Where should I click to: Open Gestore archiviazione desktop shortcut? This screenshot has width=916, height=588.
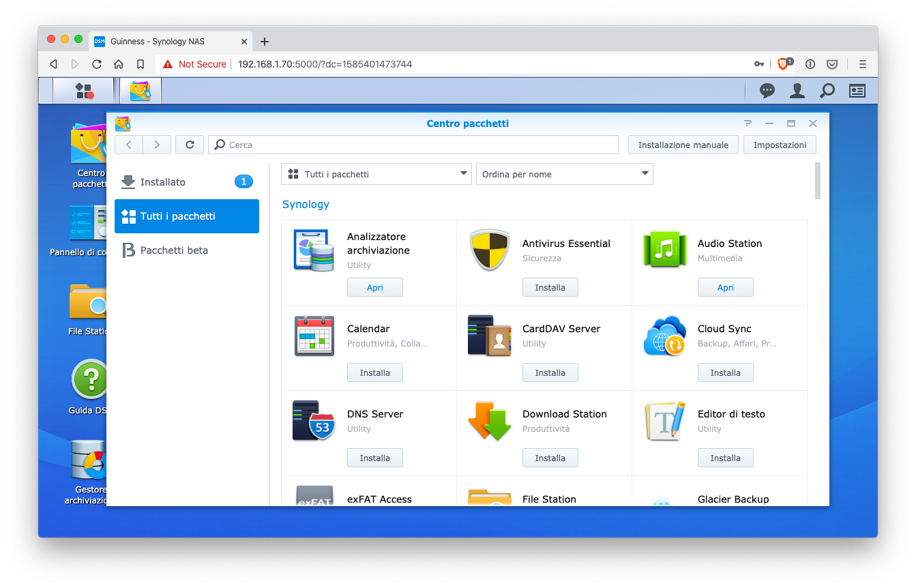coord(86,472)
